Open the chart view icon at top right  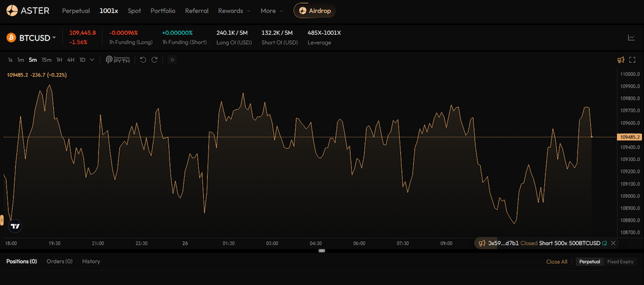[631, 37]
